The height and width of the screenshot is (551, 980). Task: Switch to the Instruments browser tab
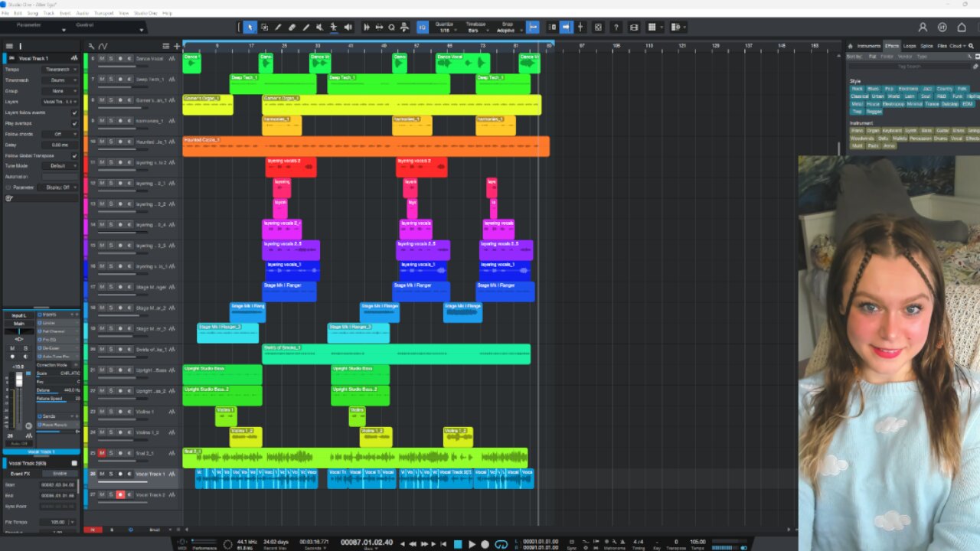tap(868, 46)
